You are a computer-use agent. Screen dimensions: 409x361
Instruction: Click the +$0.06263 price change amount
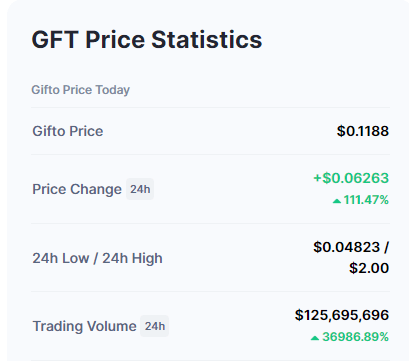tap(351, 178)
